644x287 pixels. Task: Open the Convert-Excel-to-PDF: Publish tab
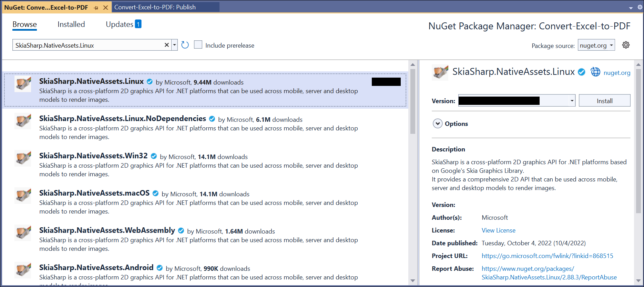[165, 7]
